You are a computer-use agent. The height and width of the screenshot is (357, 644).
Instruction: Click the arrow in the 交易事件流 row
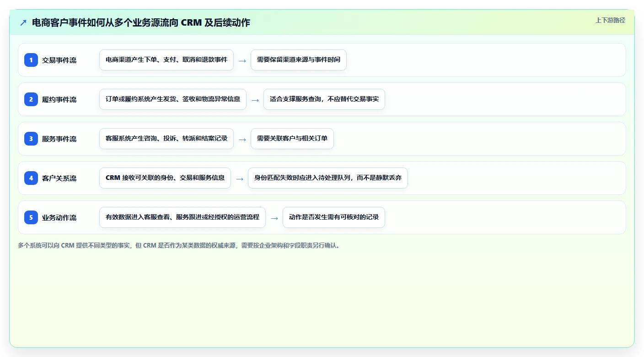click(x=242, y=60)
